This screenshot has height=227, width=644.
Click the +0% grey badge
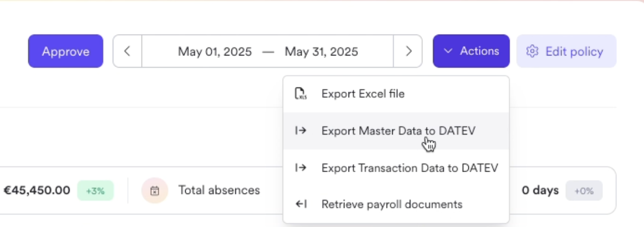click(x=584, y=191)
